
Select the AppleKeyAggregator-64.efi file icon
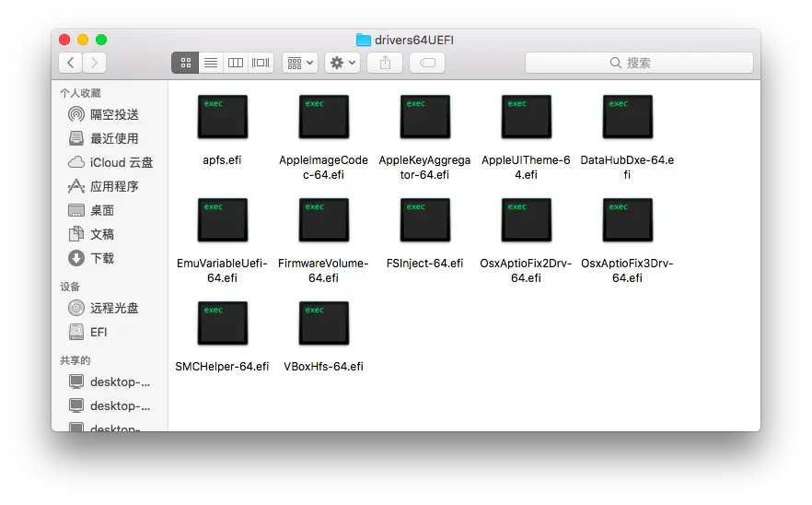pos(425,117)
